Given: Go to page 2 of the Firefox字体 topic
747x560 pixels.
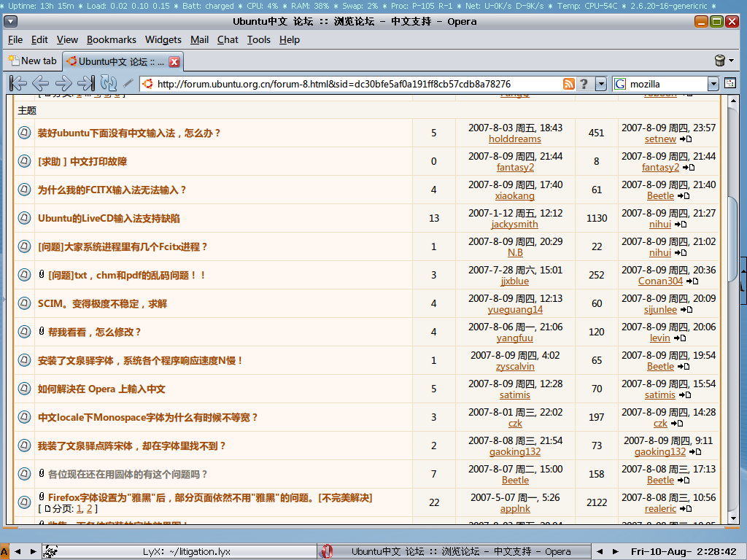Looking at the screenshot, I should tap(89, 509).
